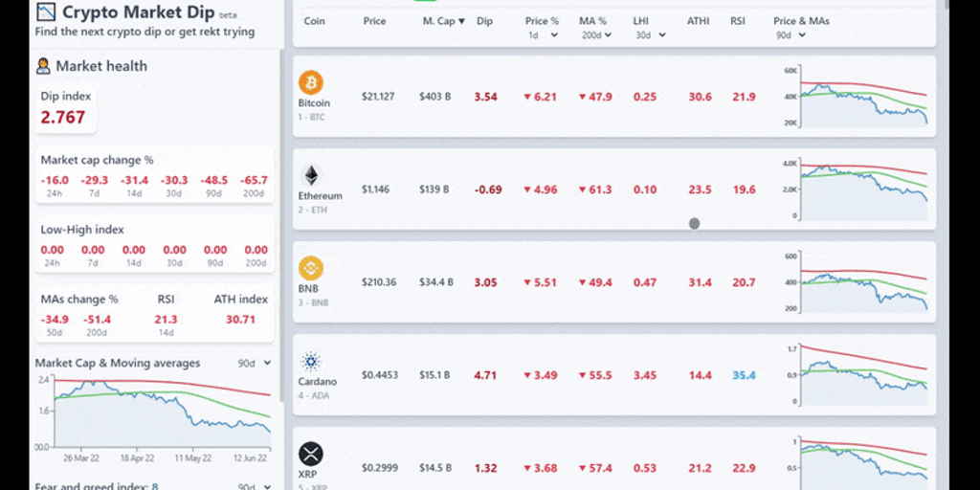Open Ethereum's price and MAs chart thumbnail

coord(857,189)
